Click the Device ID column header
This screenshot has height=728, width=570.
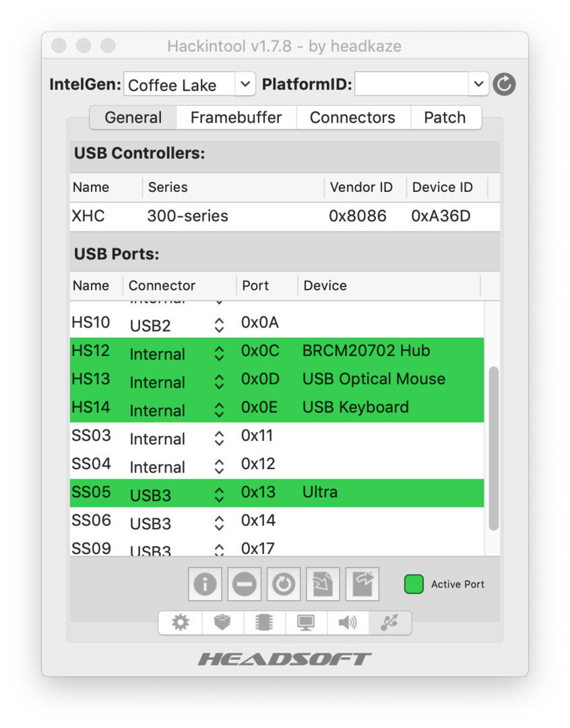tap(447, 187)
